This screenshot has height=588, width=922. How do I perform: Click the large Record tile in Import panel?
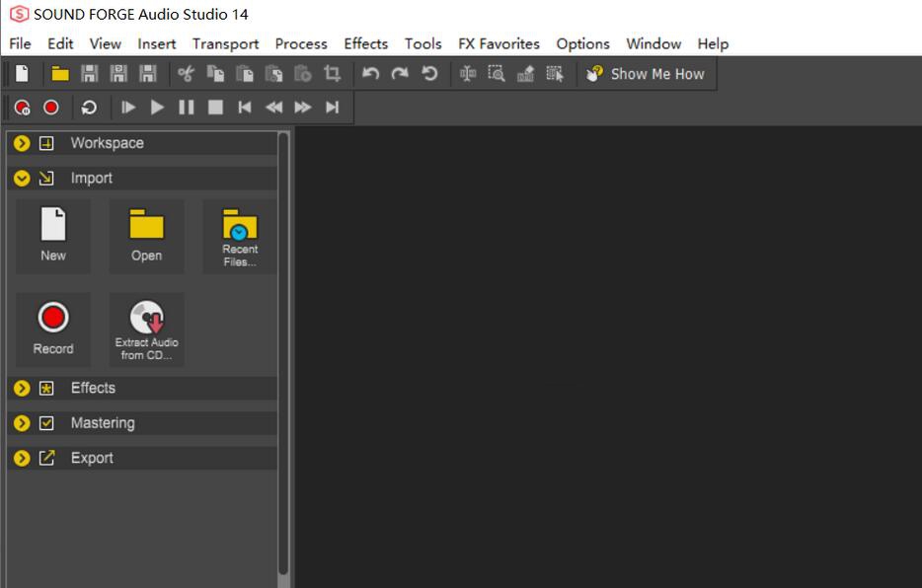(53, 330)
